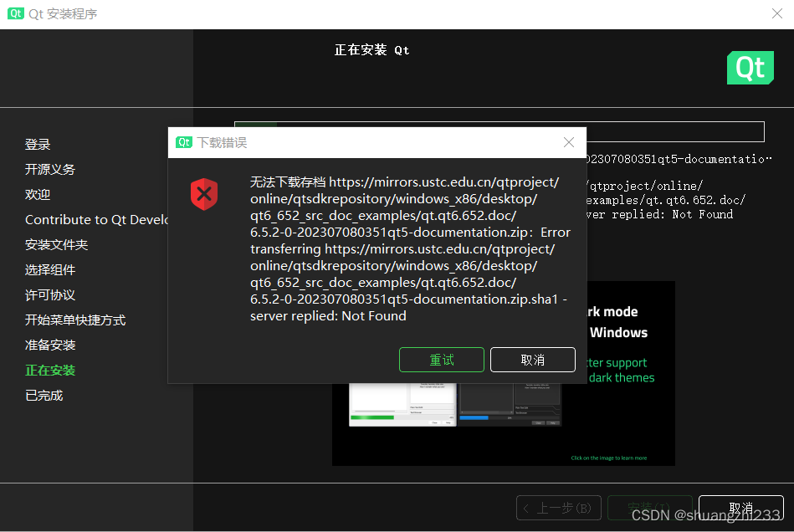Image resolution: width=794 pixels, height=532 pixels.
Task: Click 取消 in the download error dialog
Action: [533, 360]
